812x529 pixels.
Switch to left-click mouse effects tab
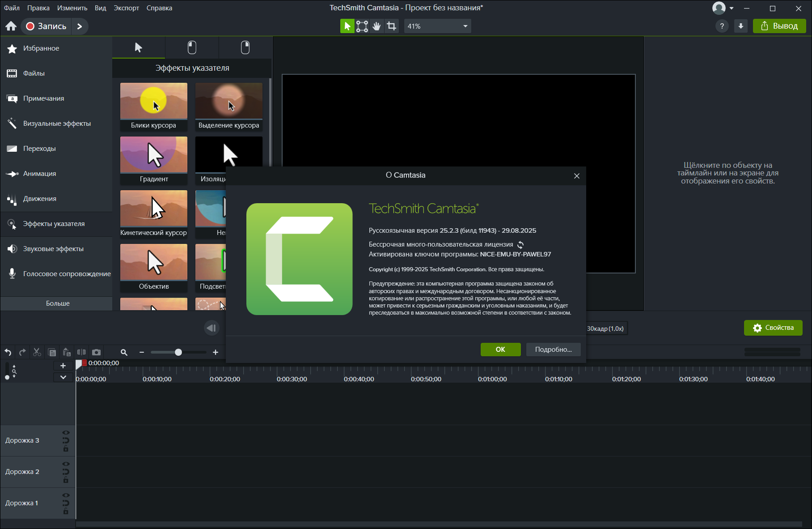point(192,47)
